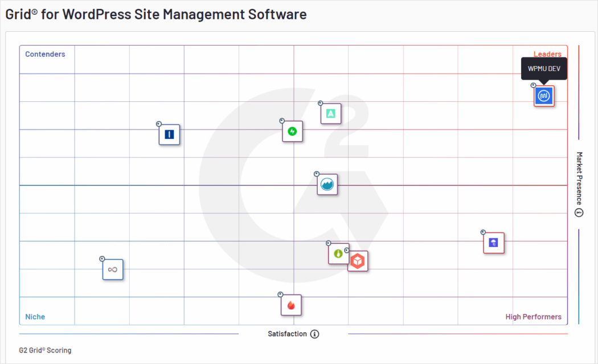Click the Contenders quadrant label
This screenshot has height=364, width=598.
pos(46,55)
